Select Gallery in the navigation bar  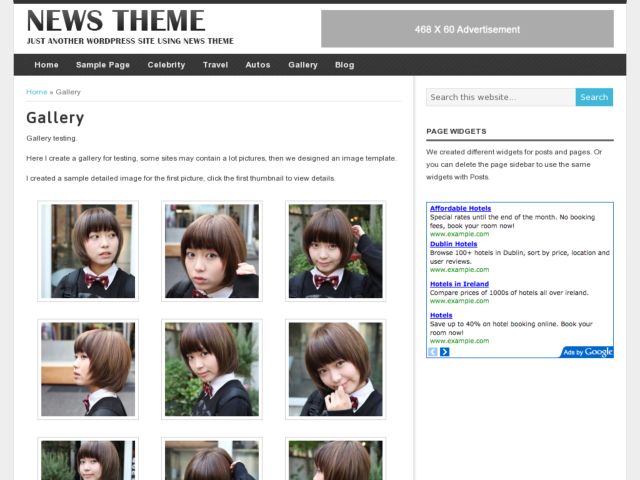click(x=303, y=65)
